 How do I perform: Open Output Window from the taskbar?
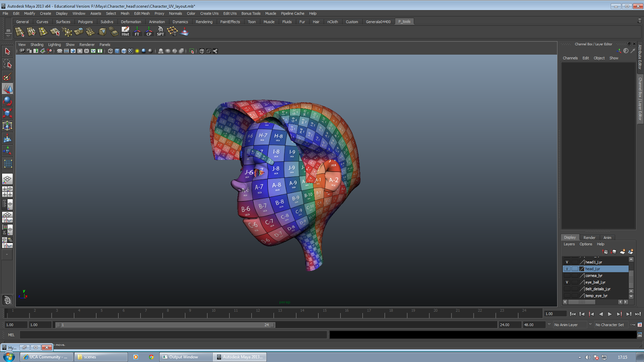click(x=185, y=357)
